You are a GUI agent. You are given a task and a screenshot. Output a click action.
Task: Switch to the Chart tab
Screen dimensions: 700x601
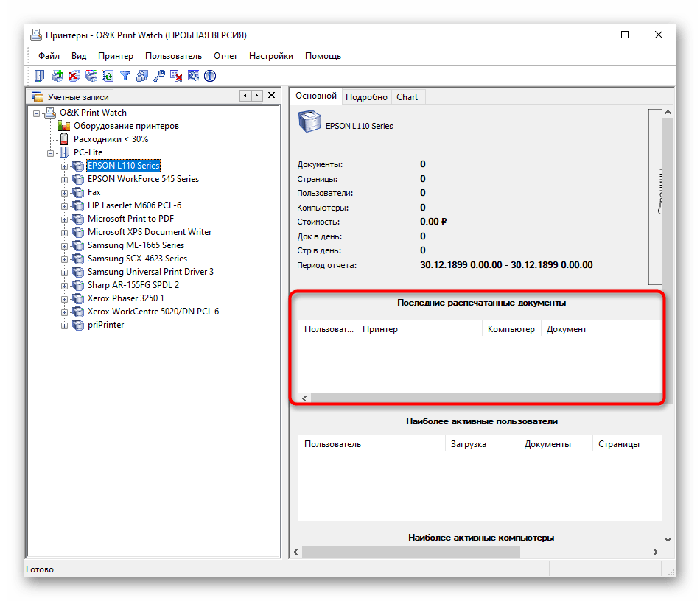(407, 97)
